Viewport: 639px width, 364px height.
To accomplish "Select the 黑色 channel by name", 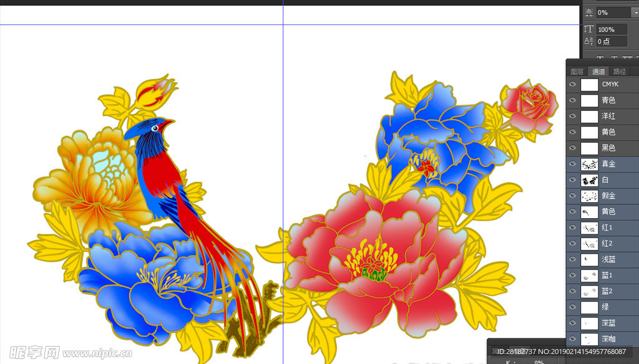I will coord(608,148).
